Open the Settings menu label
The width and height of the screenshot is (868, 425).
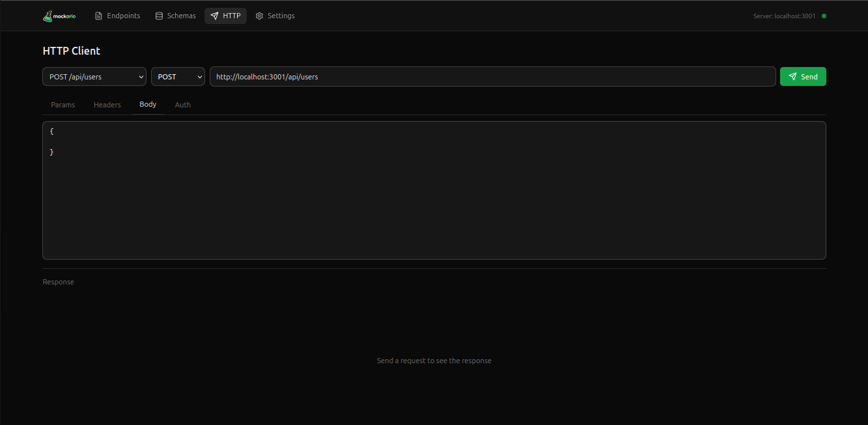click(281, 16)
